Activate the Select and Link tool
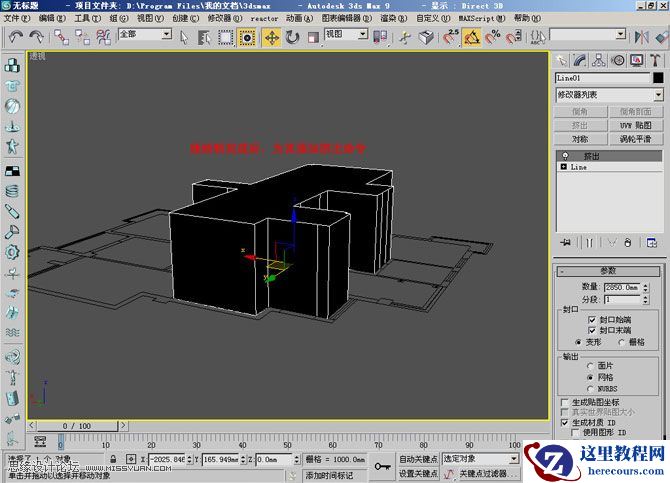 61,37
